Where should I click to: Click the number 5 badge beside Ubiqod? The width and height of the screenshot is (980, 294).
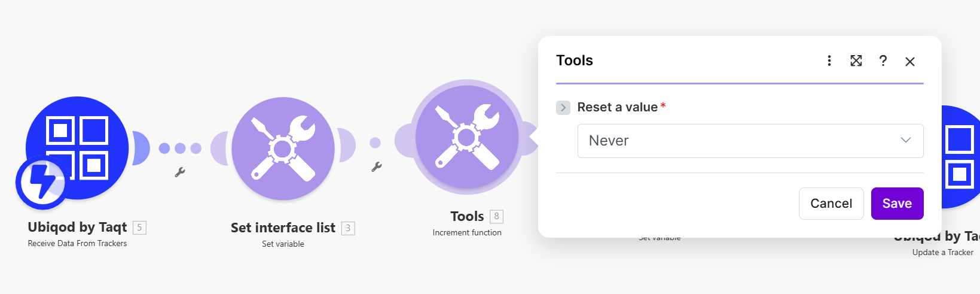139,228
